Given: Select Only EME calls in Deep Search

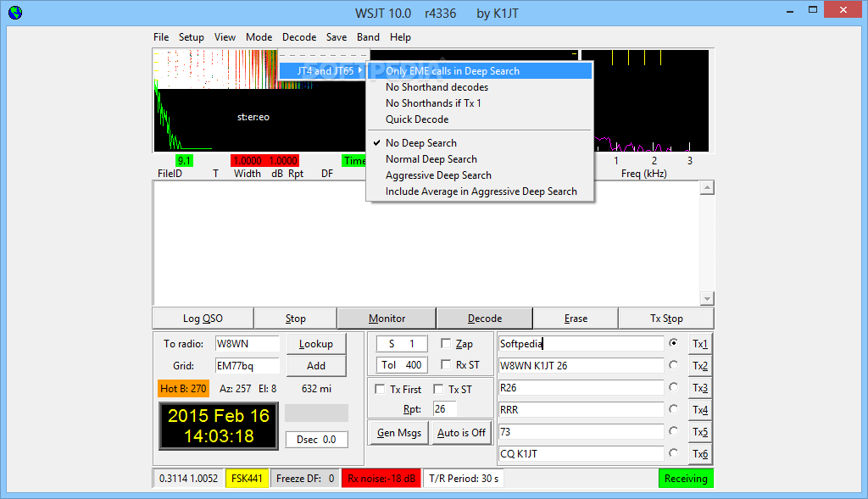Looking at the screenshot, I should pos(480,71).
